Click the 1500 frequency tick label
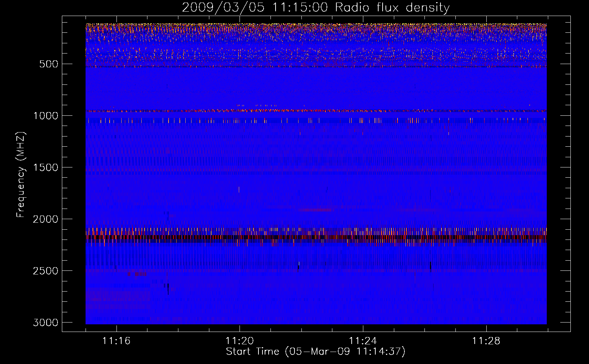 pos(46,167)
